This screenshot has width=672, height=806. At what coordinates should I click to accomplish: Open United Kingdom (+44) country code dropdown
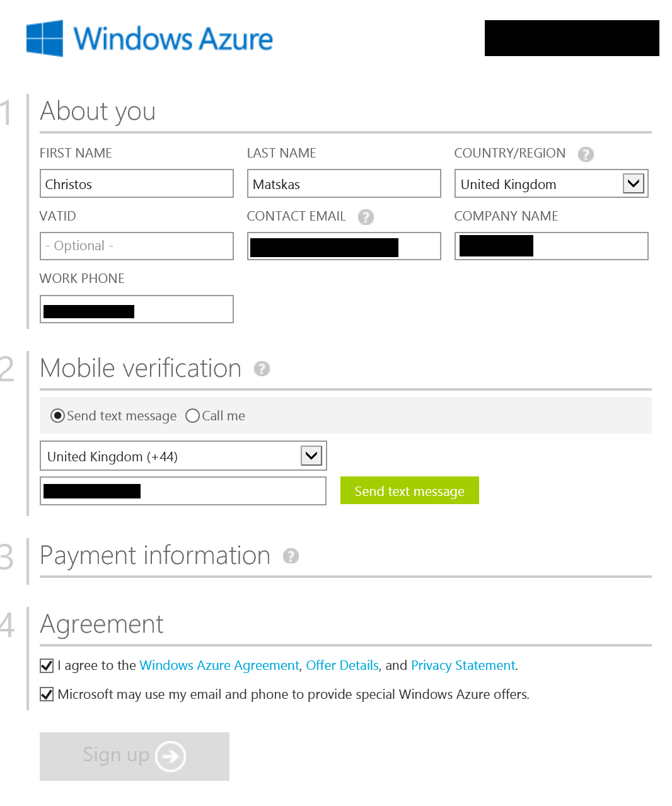click(x=183, y=456)
